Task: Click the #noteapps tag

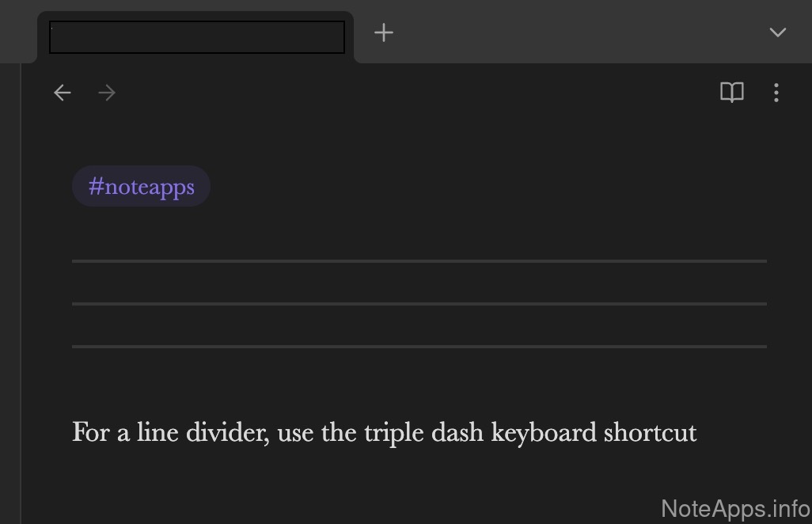Action: (141, 187)
